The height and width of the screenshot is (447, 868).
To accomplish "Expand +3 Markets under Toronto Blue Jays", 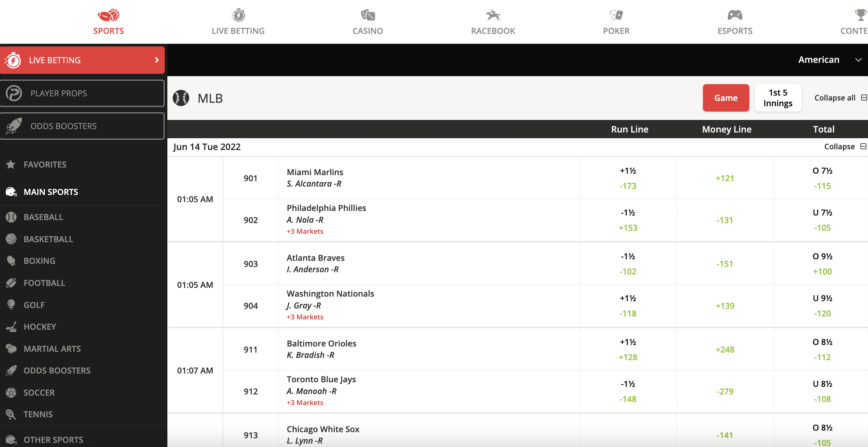I will click(305, 403).
